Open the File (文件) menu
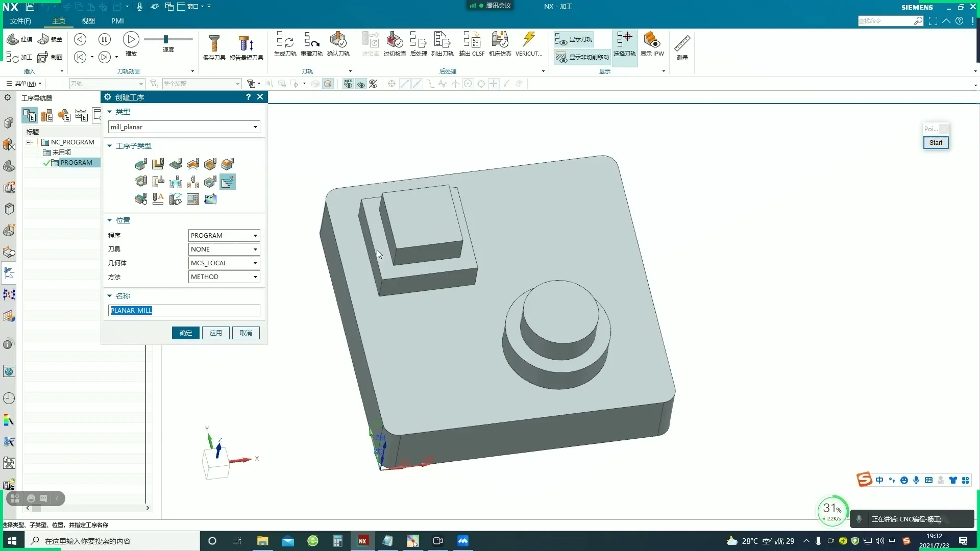The width and height of the screenshot is (980, 551). 20,21
